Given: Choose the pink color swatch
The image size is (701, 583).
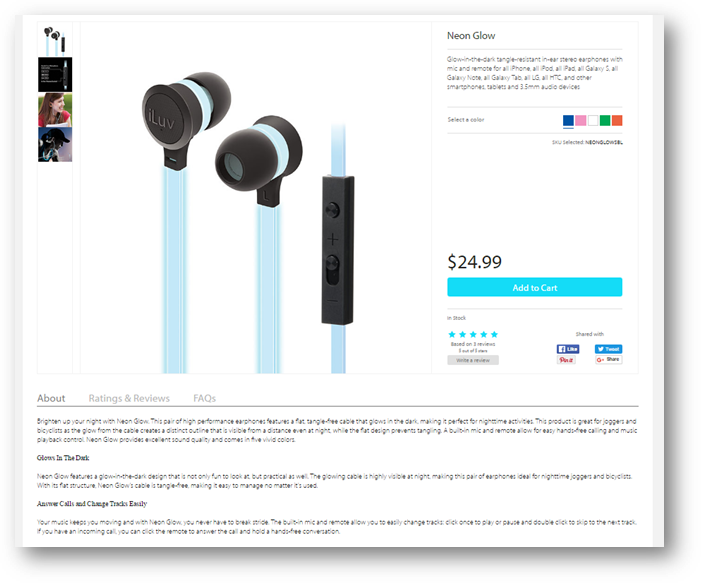Looking at the screenshot, I should (580, 120).
